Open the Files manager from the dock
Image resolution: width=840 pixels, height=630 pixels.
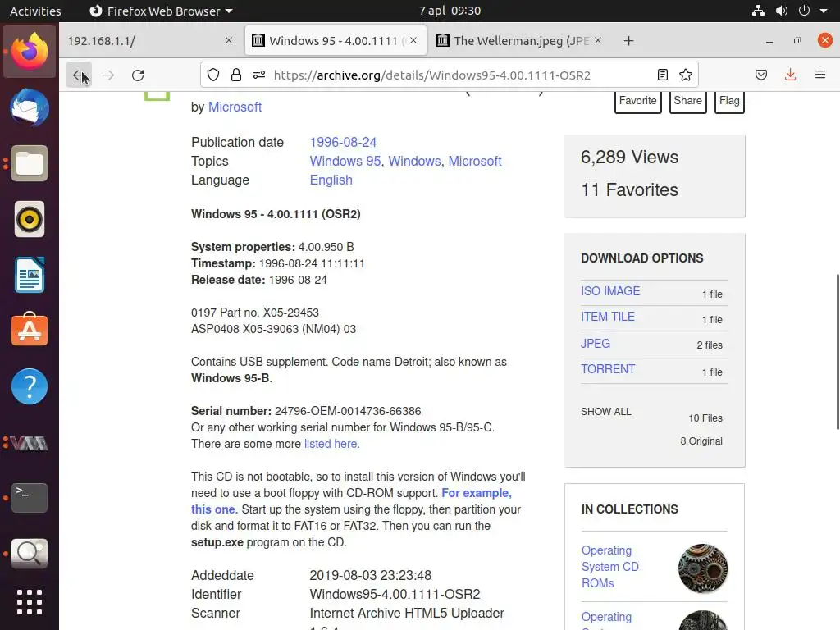[30, 163]
